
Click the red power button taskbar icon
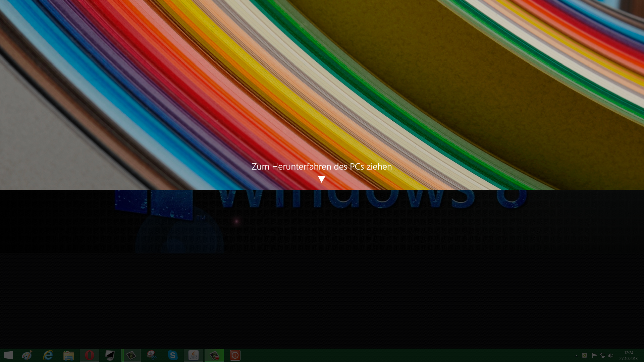click(x=235, y=355)
